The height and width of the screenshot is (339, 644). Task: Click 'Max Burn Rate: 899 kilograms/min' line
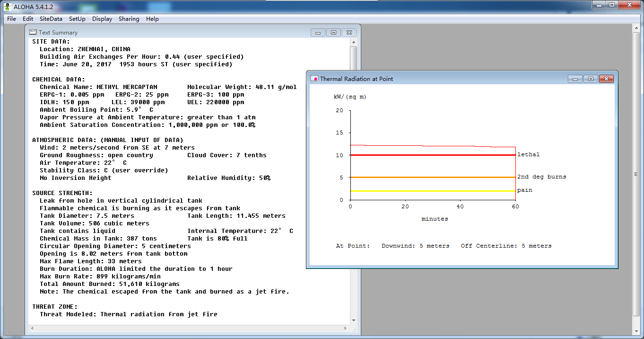[100, 277]
